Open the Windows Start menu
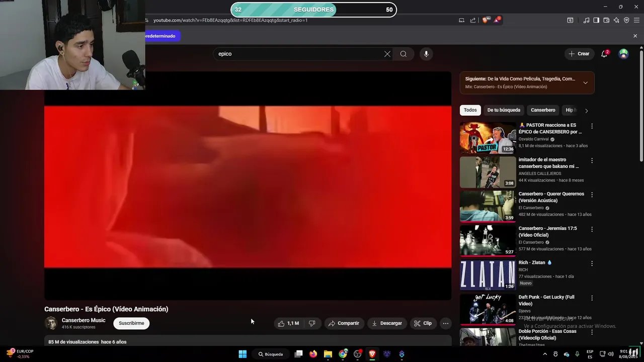Screen dimensions: 644x362 click(243, 354)
